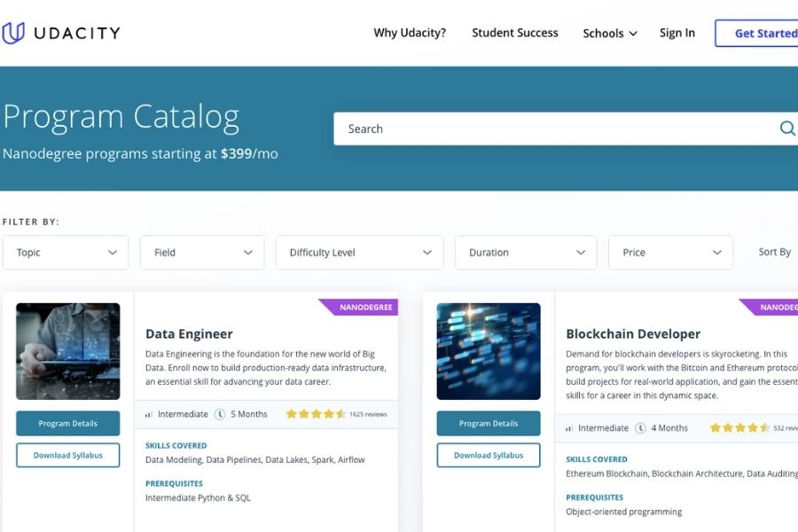798x532 pixels.
Task: Open the Student Success page
Action: tap(514, 33)
